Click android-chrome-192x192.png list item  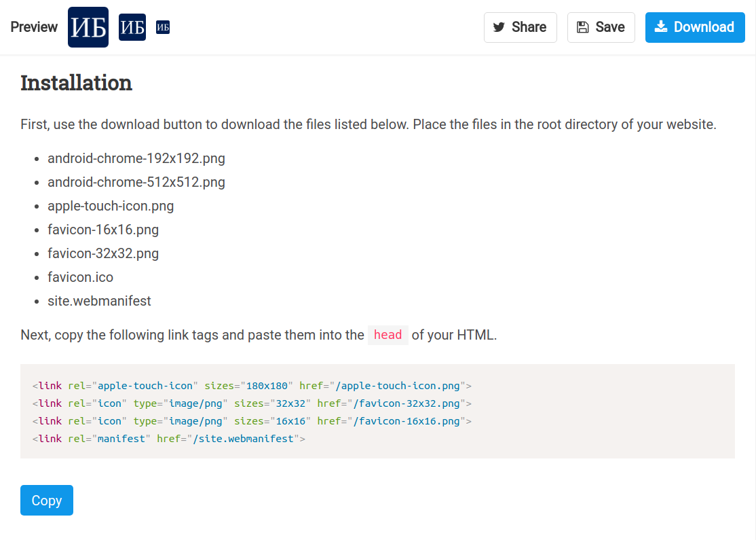click(136, 158)
